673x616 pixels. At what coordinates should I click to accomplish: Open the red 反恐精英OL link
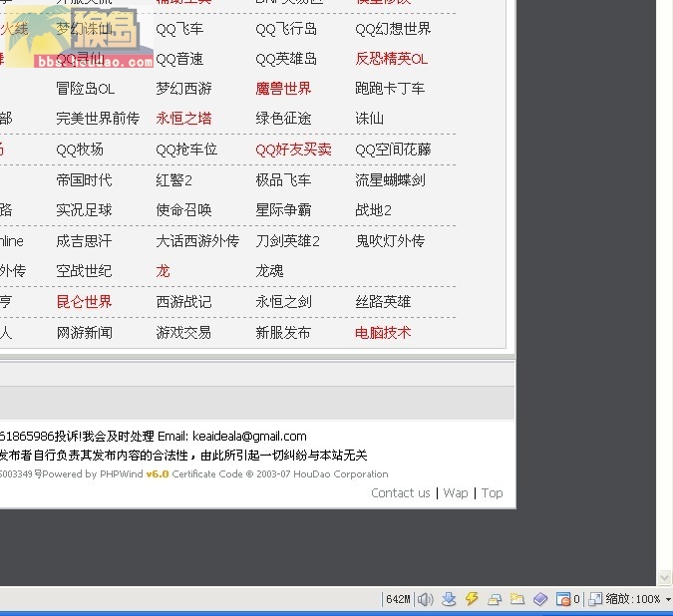[391, 59]
